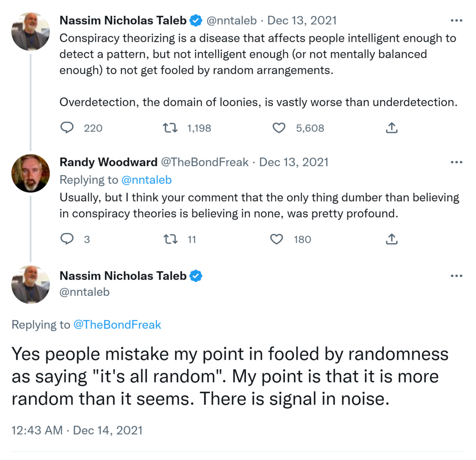Open more options on Randy Woodward's tweet
Screen dimensions: 476x460
click(x=457, y=162)
